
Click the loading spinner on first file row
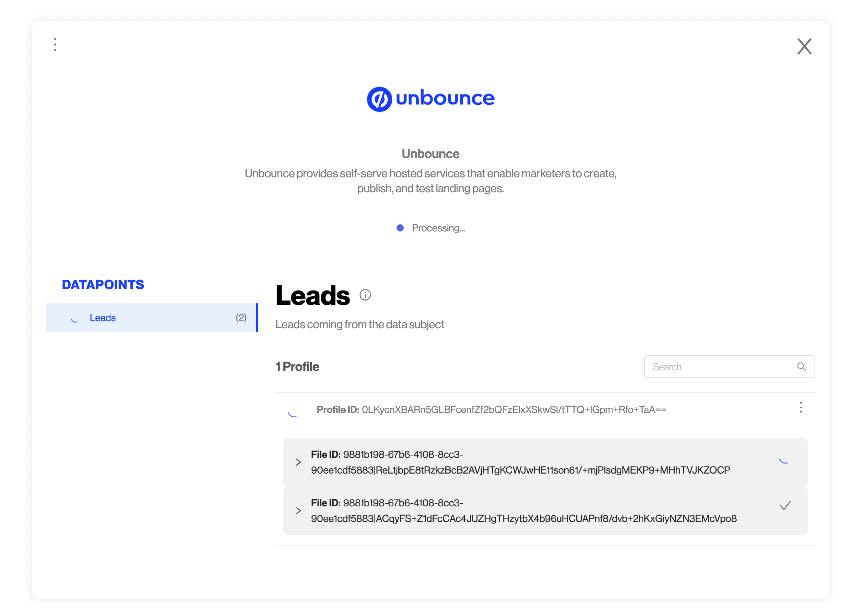tap(784, 461)
